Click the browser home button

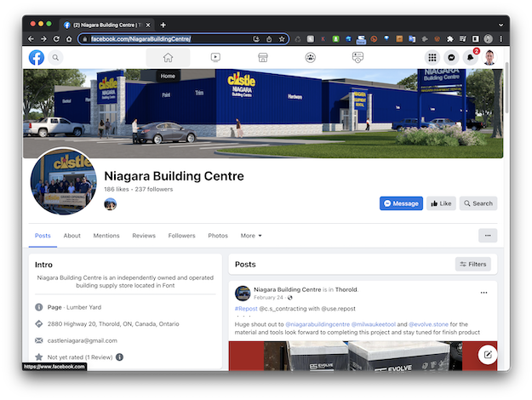(69, 39)
